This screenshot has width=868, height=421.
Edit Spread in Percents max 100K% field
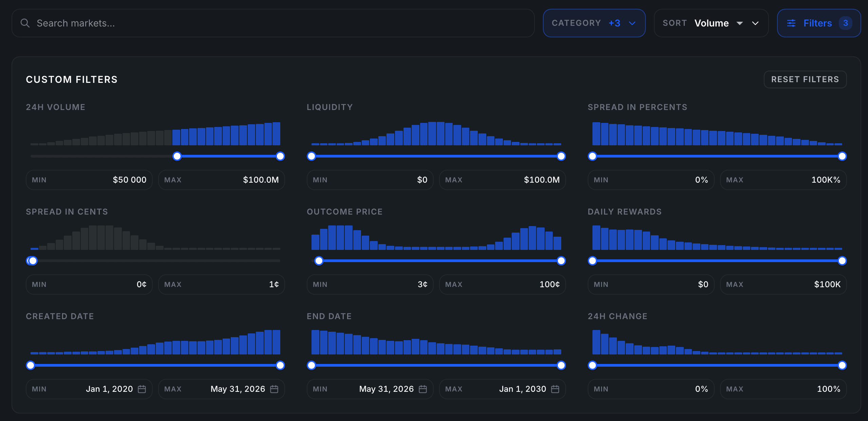784,180
